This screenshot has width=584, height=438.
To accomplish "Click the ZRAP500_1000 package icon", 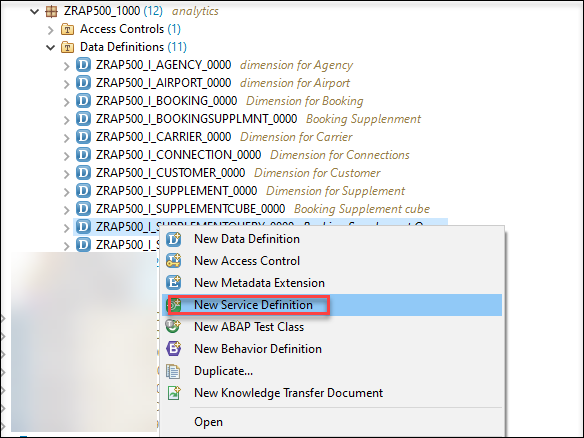I will click(51, 12).
